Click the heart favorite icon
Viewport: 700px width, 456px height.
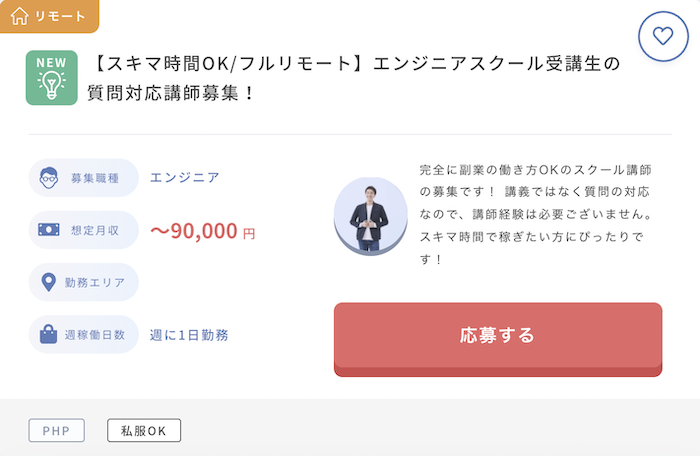click(663, 36)
